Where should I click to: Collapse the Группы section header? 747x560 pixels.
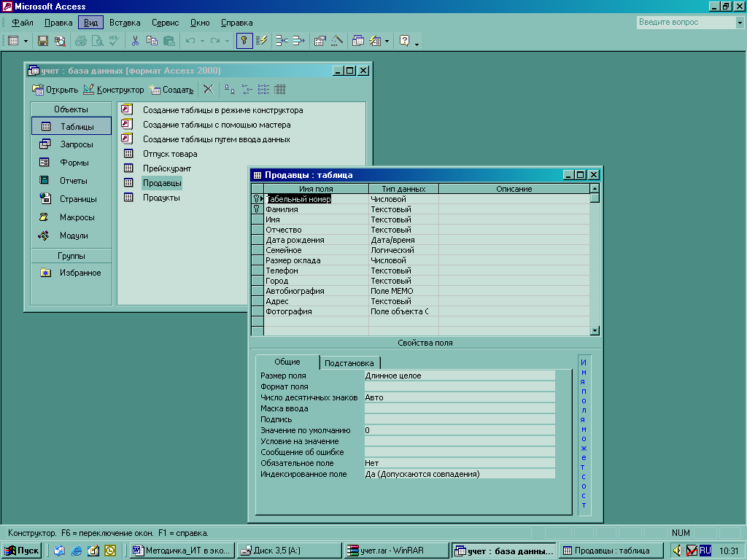click(x=71, y=256)
